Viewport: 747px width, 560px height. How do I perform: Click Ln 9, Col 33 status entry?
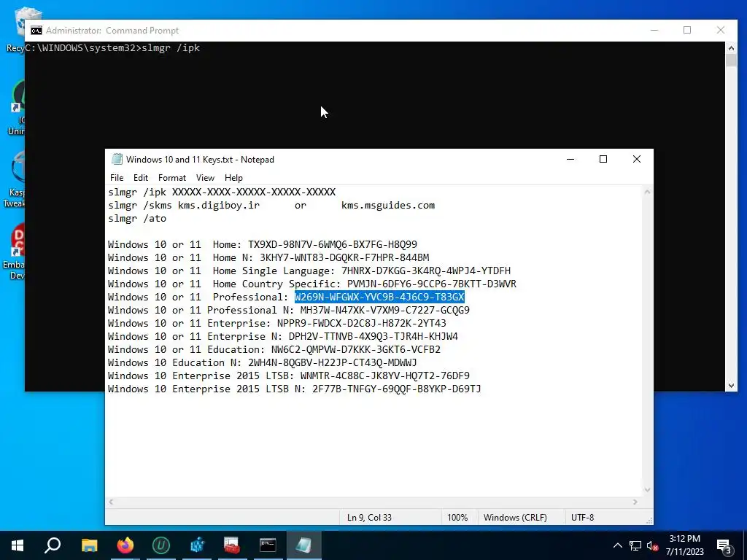click(x=369, y=517)
